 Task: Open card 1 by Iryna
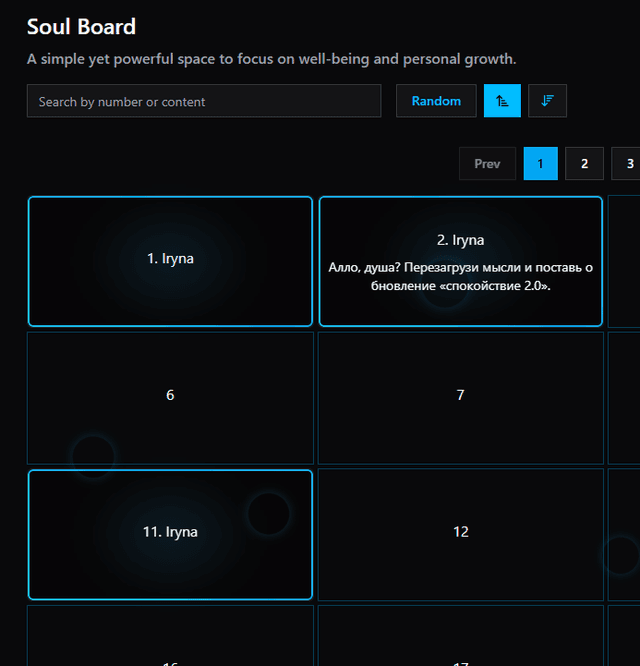170,261
